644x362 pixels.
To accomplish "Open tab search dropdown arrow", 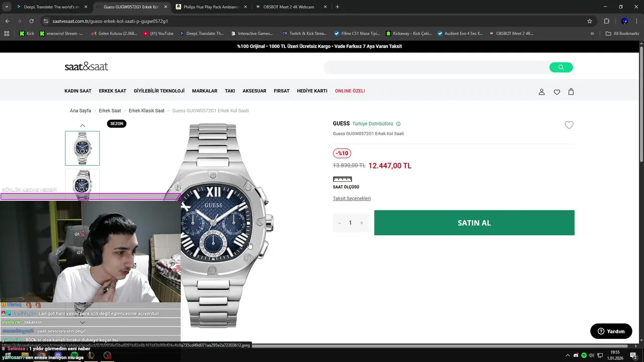I will click(x=7, y=7).
